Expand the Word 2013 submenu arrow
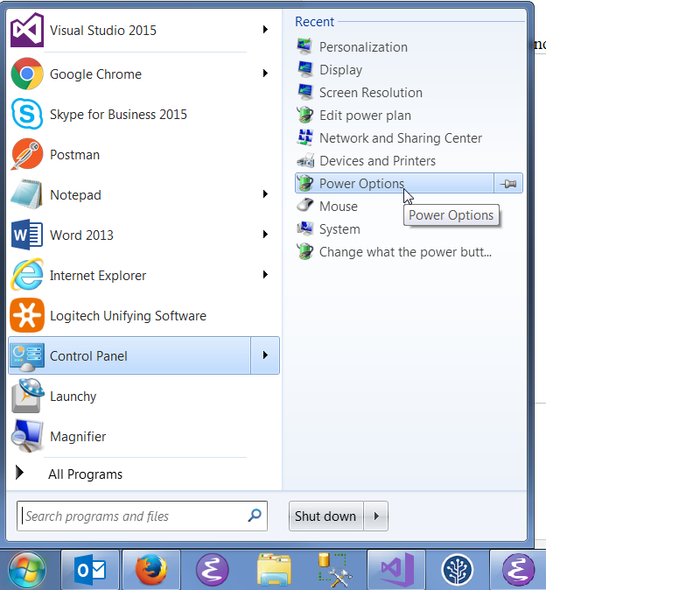Screen dimensions: 700x590 coord(265,235)
